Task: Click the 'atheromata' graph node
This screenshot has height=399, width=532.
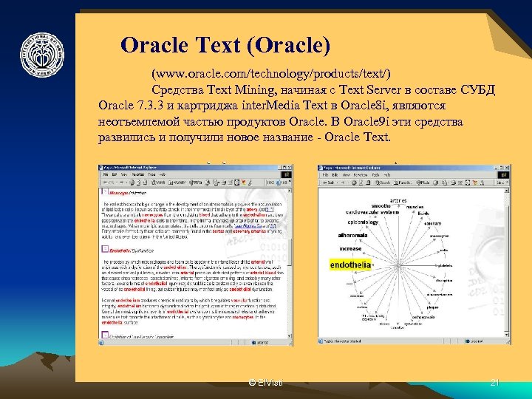Action: click(x=353, y=235)
